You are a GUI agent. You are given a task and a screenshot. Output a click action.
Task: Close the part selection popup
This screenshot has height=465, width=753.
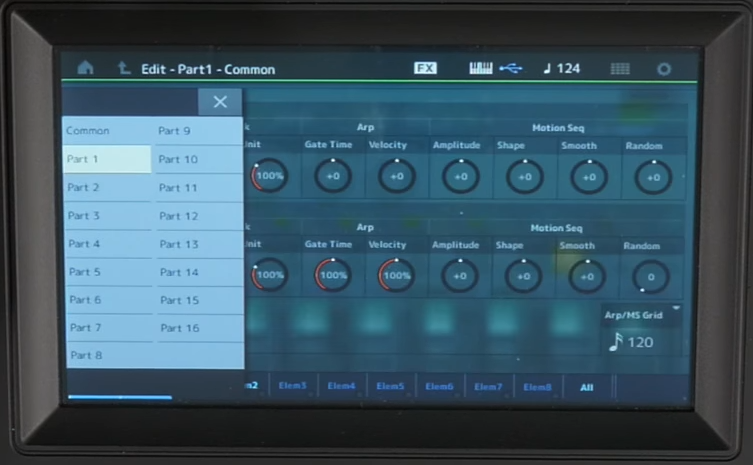click(220, 101)
